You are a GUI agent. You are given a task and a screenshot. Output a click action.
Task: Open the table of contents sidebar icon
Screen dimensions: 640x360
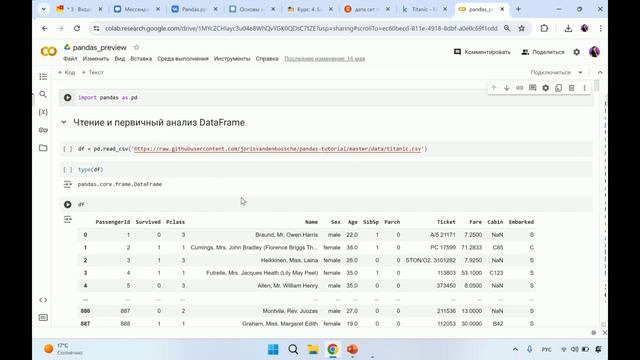(x=43, y=77)
